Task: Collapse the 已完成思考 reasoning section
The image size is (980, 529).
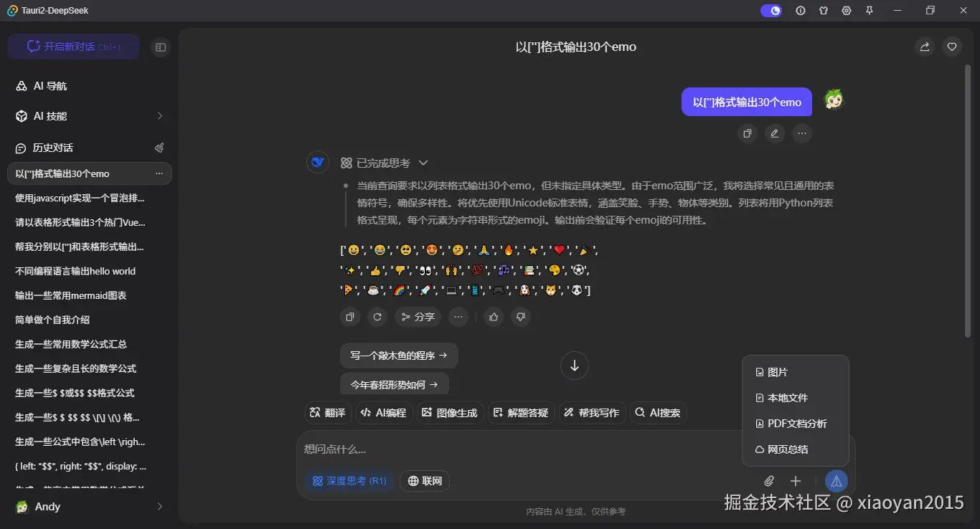Action: pos(423,163)
